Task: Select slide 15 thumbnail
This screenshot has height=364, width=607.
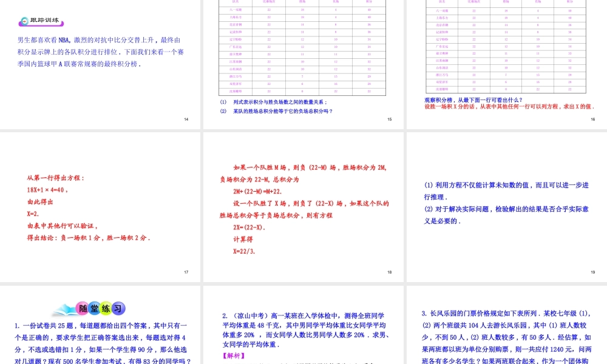Action: (303, 61)
